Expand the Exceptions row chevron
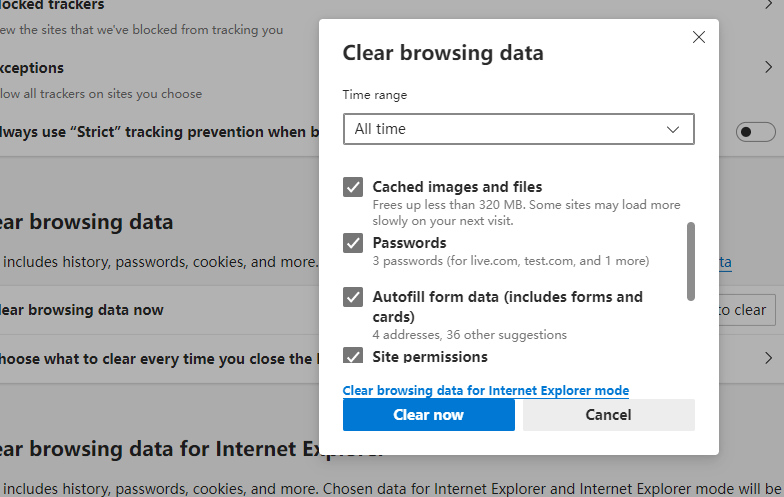Screen dimensions: 784x497 (x=768, y=68)
